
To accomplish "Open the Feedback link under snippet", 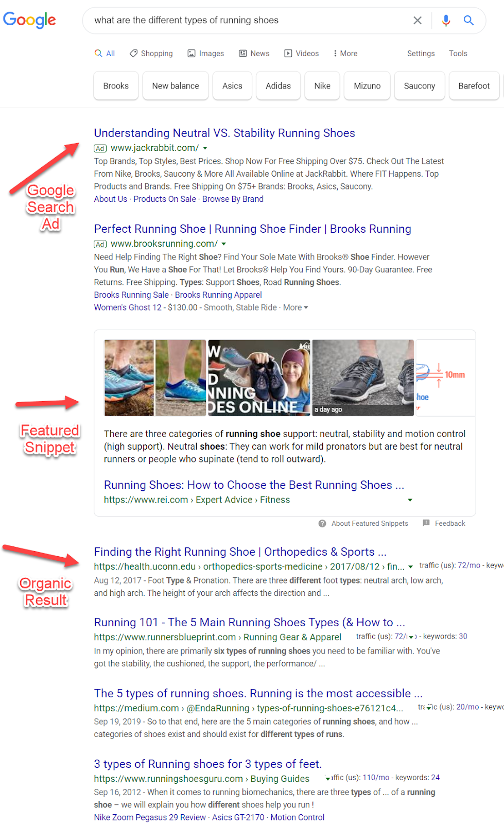I will coord(450,523).
